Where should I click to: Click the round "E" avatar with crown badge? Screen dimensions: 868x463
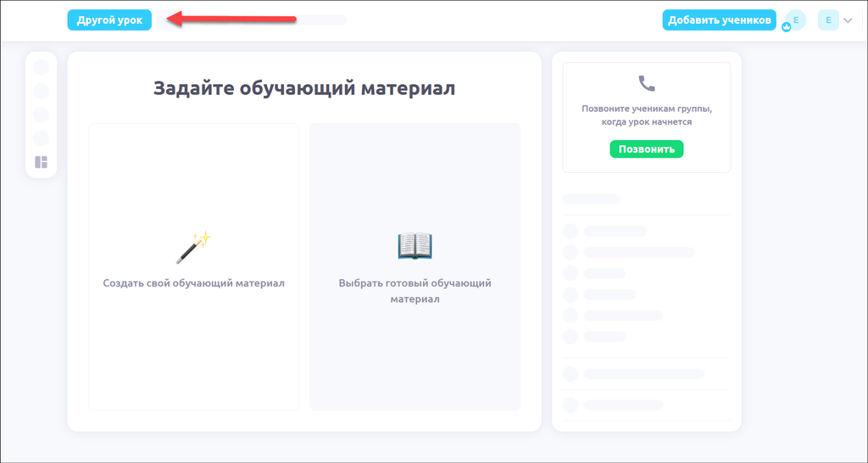pyautogui.click(x=796, y=20)
